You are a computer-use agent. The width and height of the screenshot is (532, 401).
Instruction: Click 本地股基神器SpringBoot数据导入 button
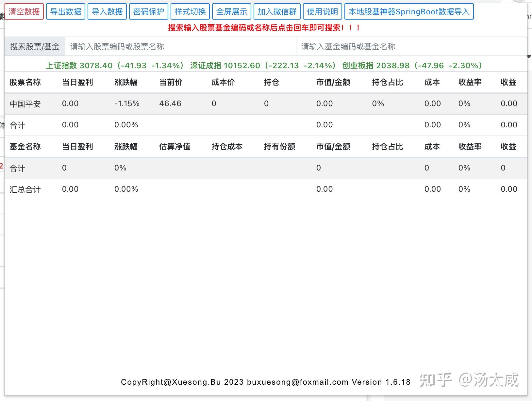[409, 11]
